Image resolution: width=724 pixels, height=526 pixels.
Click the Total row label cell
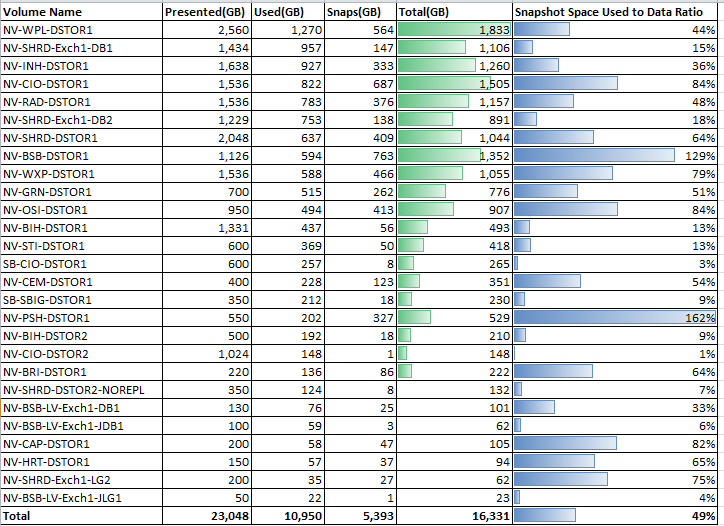click(x=82, y=516)
